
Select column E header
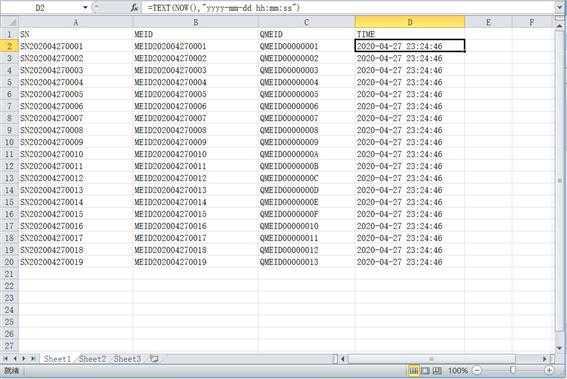click(488, 22)
